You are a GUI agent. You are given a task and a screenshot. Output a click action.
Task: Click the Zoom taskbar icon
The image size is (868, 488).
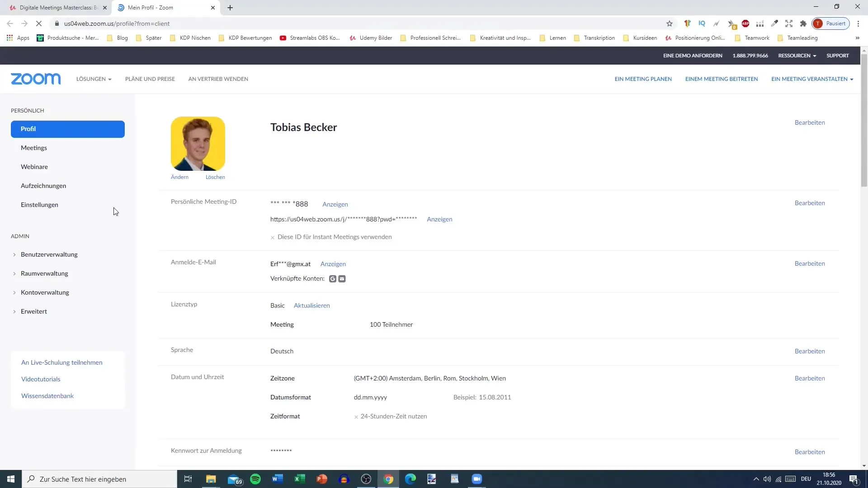coord(477,479)
